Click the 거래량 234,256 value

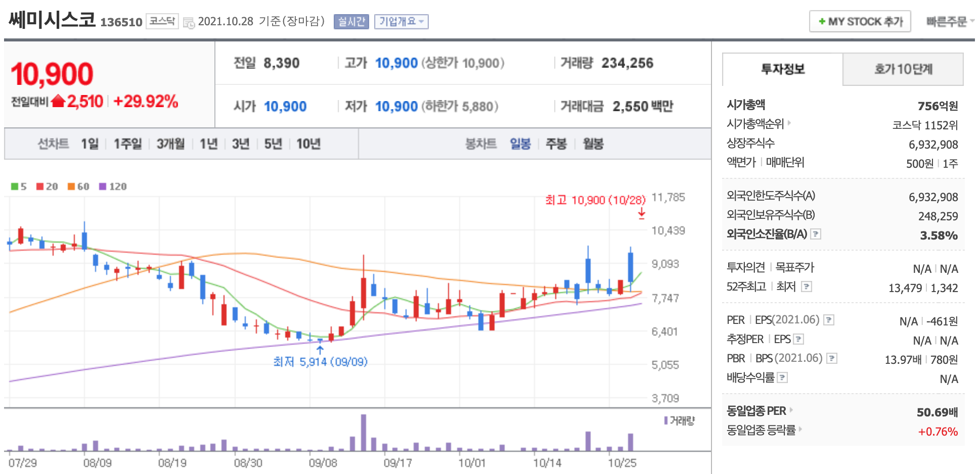tap(627, 63)
